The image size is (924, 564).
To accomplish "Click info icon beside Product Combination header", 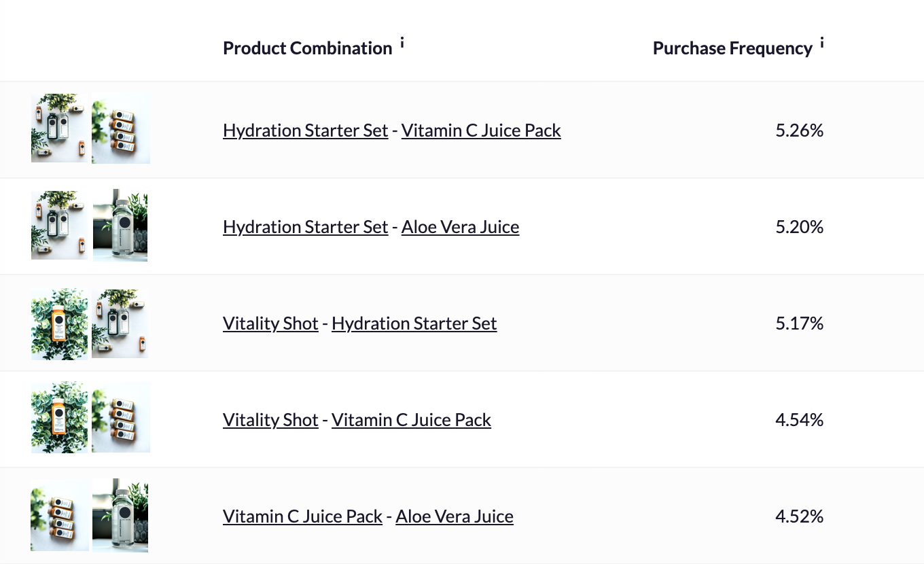I will coord(402,43).
